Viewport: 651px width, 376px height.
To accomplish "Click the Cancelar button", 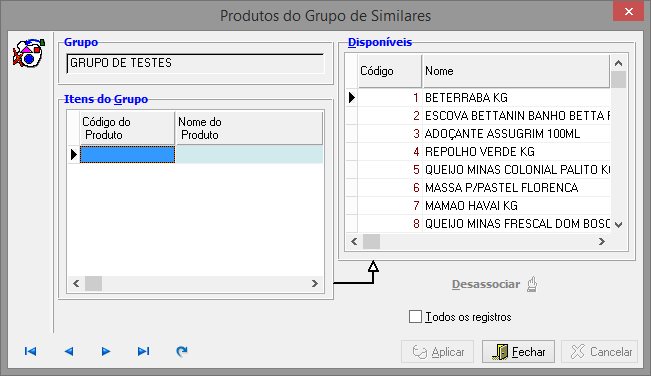I will pos(600,352).
